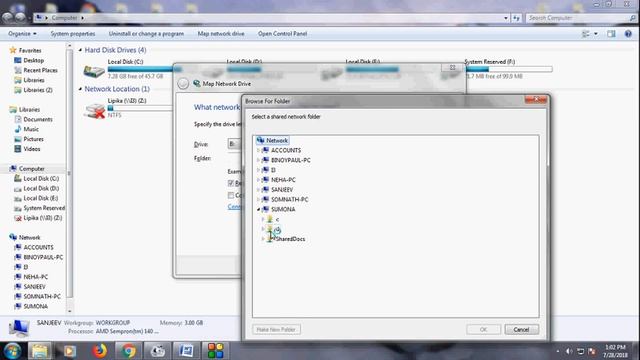Open Lipika (Z:) drive in navigation pane
This screenshot has width=640, height=360.
tap(42, 218)
